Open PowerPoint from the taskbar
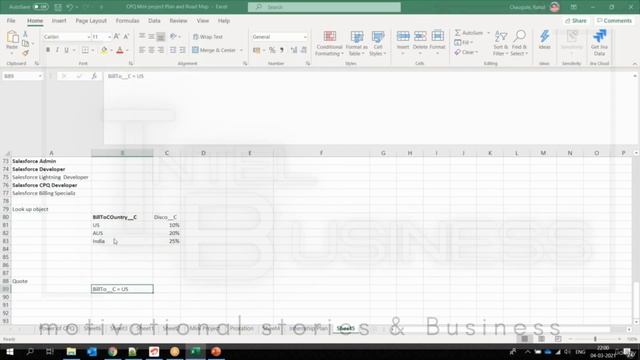 click(x=216, y=351)
